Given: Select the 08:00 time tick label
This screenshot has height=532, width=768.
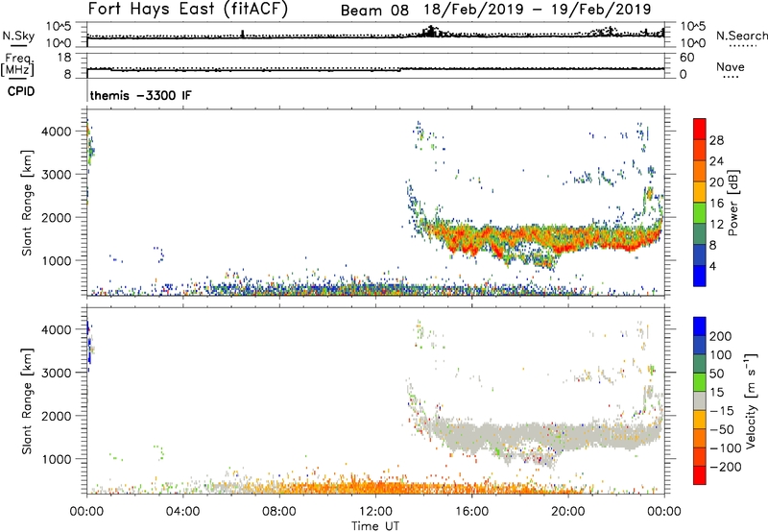Looking at the screenshot, I should click(279, 512).
